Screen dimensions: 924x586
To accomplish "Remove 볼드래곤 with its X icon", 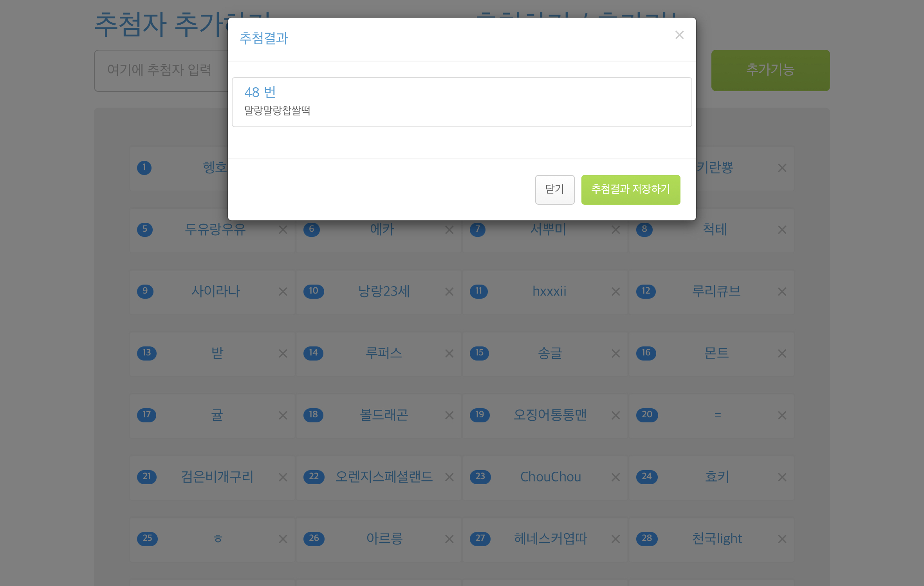I will tap(449, 415).
